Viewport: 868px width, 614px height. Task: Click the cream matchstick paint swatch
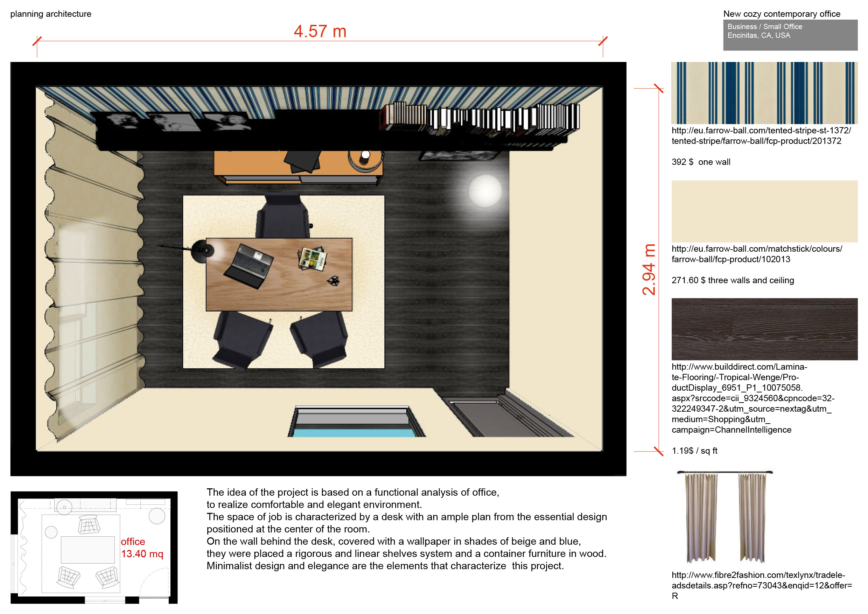(764, 211)
